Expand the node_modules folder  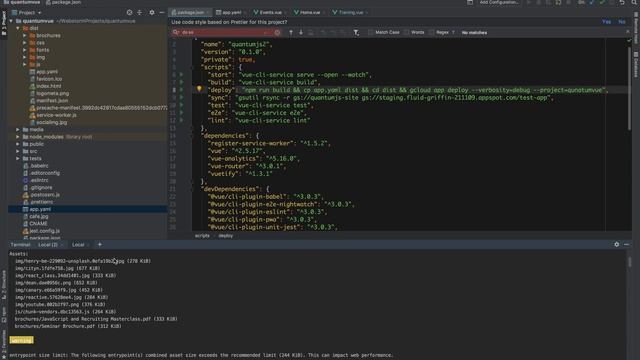(x=18, y=137)
